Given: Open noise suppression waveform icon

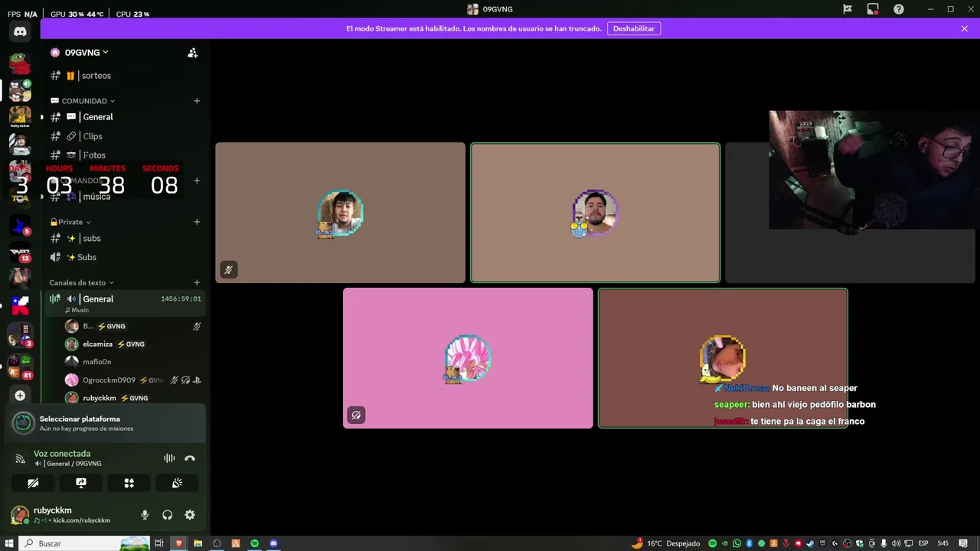Looking at the screenshot, I should point(169,458).
